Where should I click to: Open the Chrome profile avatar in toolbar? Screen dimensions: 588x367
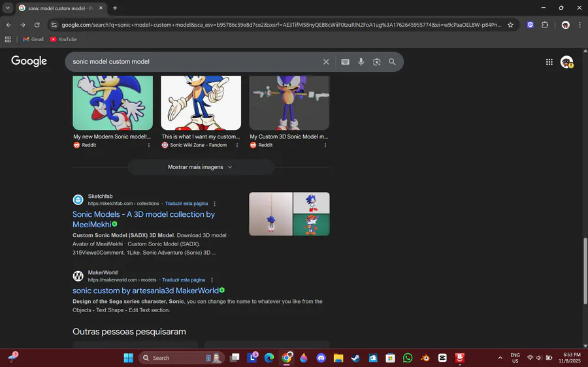[x=566, y=25]
